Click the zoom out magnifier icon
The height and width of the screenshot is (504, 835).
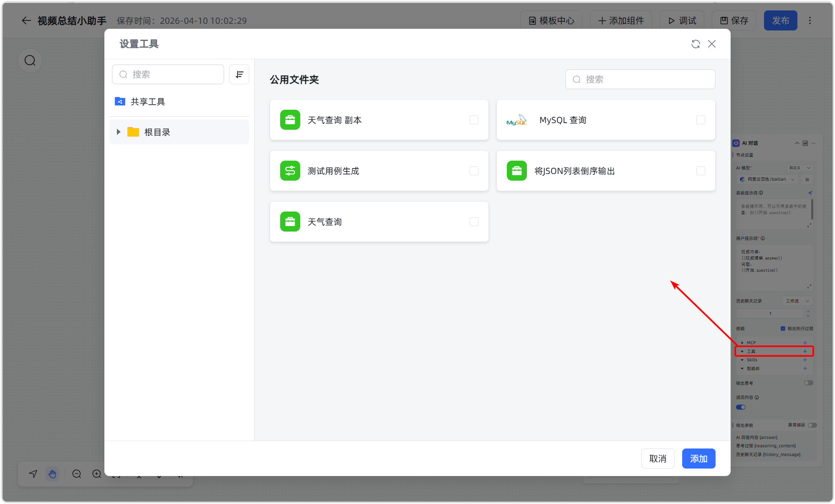(x=76, y=474)
